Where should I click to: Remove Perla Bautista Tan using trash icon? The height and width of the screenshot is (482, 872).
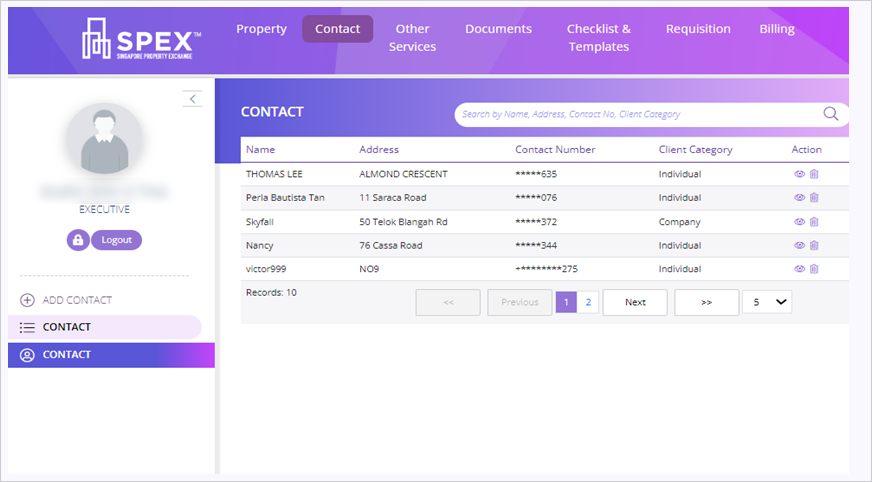(814, 198)
